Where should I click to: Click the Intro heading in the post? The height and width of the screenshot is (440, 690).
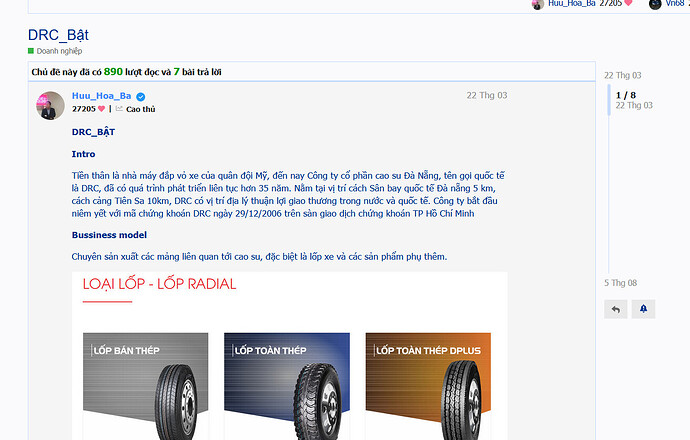83,154
